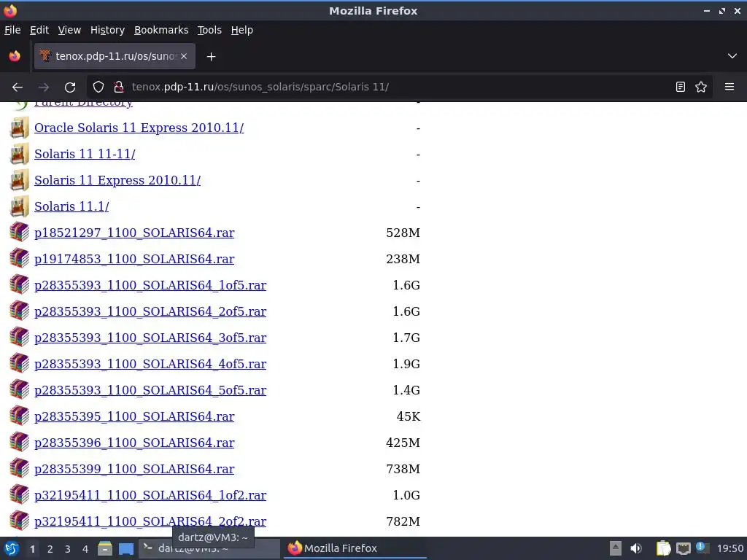
Task: Download p32195411_1100_SOLARIS64_1of2.rar
Action: click(150, 495)
